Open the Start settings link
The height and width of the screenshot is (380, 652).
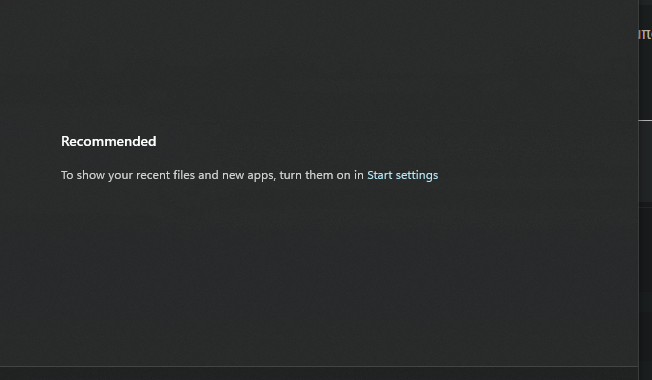(402, 175)
